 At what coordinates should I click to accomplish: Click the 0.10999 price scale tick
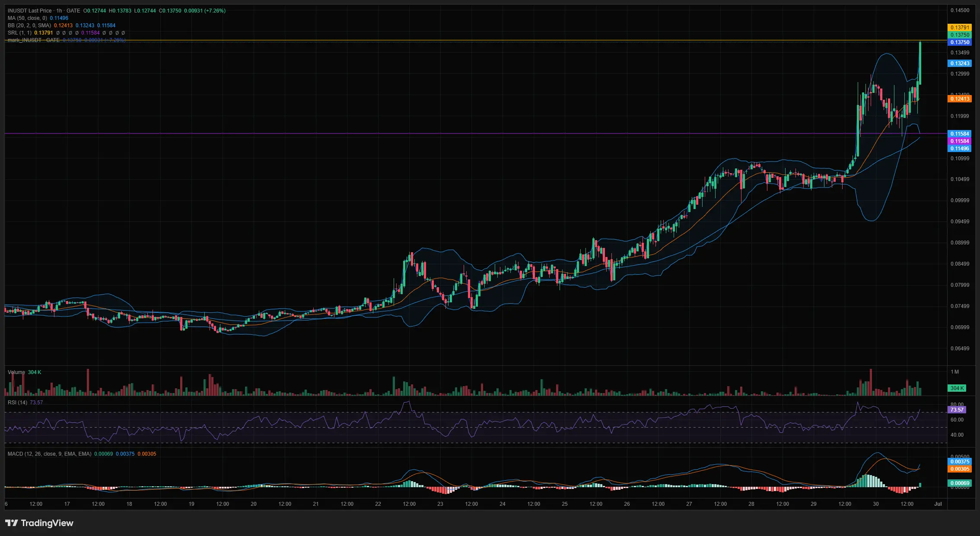960,159
